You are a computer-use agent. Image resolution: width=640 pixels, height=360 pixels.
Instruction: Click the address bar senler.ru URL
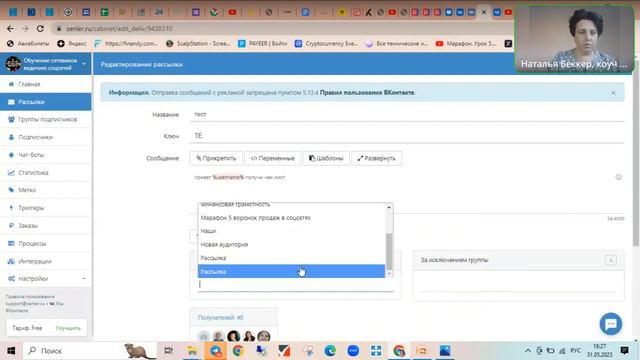click(119, 29)
